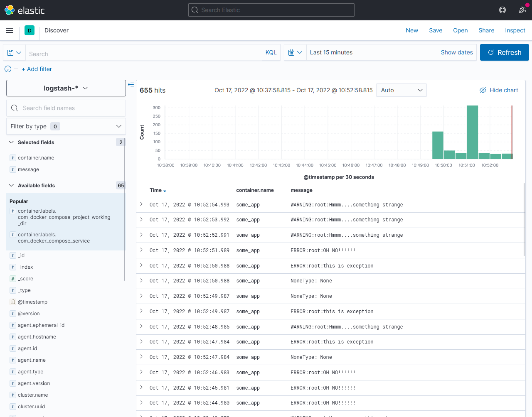Open the main navigation hamburger menu
532x417 pixels.
coord(10,30)
